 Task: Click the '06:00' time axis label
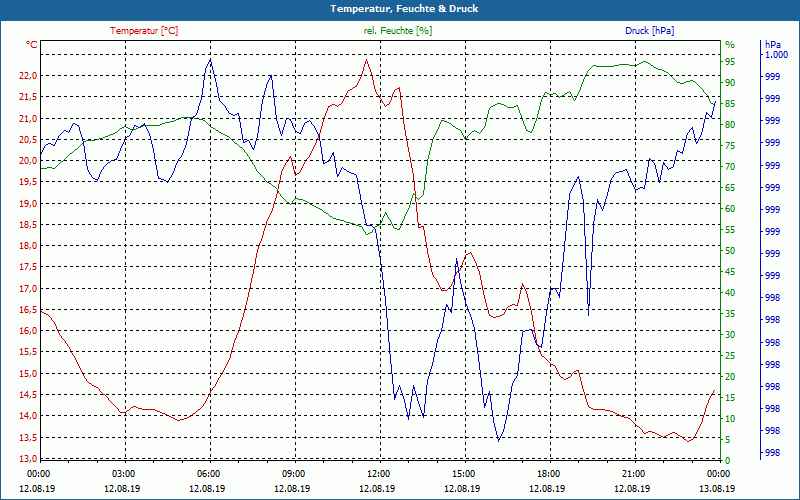pyautogui.click(x=208, y=473)
